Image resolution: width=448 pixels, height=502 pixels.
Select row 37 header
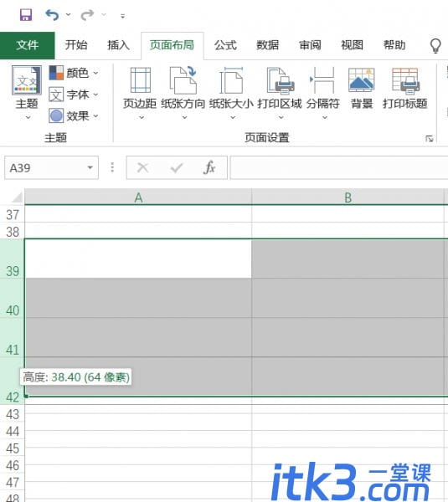[13, 214]
